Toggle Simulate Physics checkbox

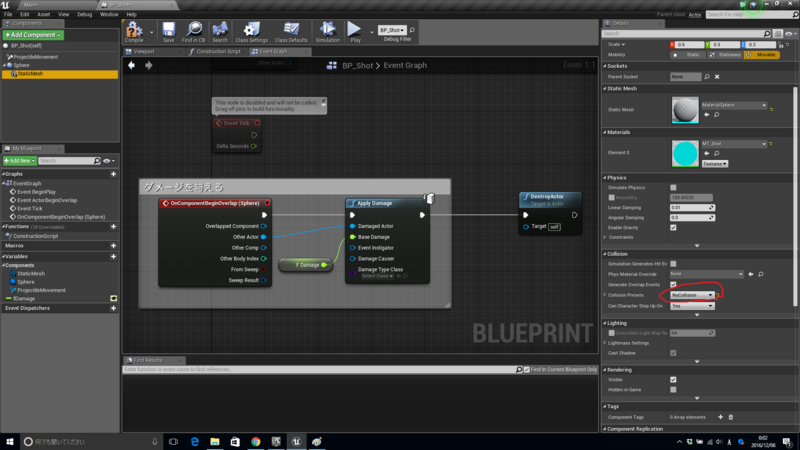pos(673,188)
